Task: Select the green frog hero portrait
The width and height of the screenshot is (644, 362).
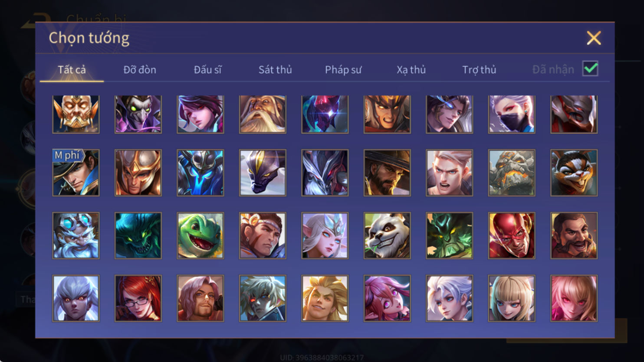Action: pos(200,235)
